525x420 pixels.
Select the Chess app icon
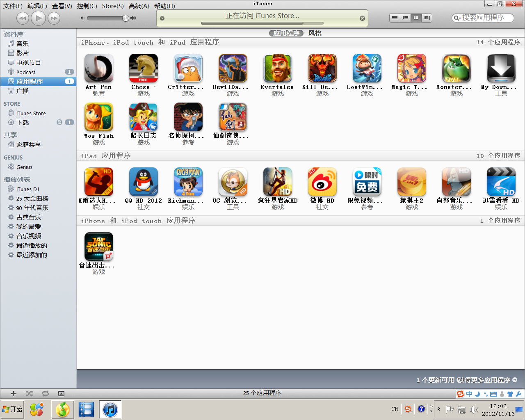(x=144, y=68)
